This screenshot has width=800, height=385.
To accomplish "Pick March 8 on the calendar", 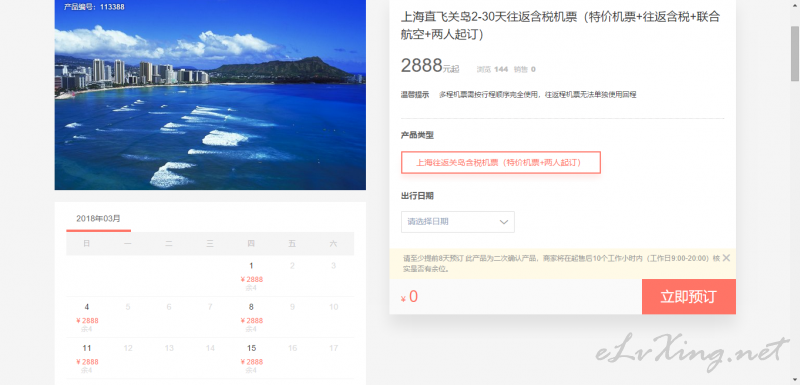I will pyautogui.click(x=251, y=317).
